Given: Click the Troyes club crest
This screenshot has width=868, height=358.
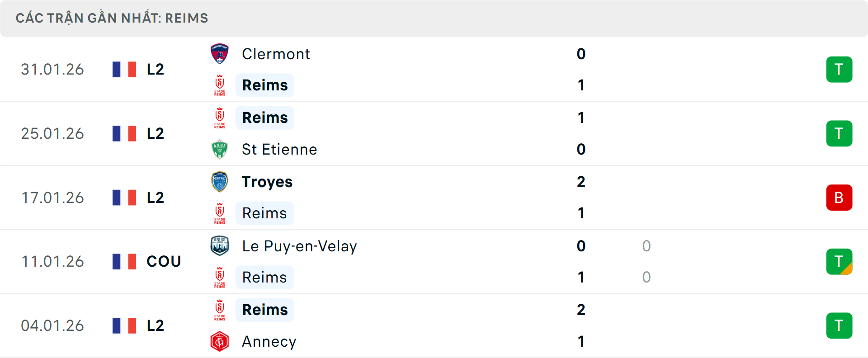Looking at the screenshot, I should (220, 182).
